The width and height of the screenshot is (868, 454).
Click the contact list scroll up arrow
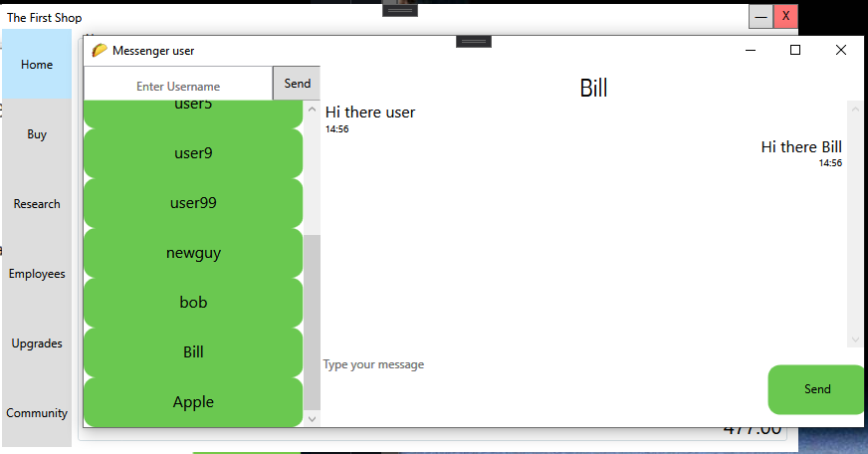tap(312, 110)
